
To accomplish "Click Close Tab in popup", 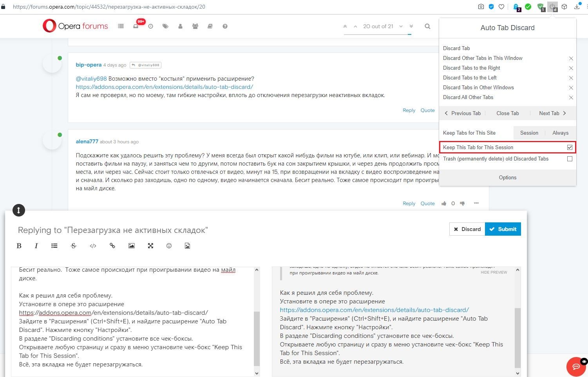I will 507,113.
